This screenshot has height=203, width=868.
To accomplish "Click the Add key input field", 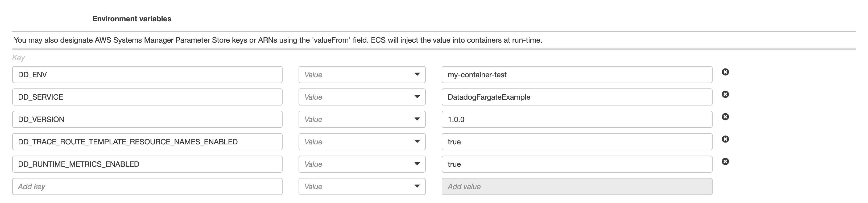I will tap(147, 186).
